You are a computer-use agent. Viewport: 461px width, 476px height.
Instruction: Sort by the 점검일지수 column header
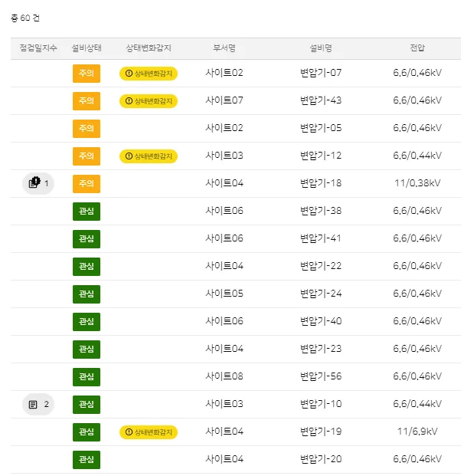tap(38, 48)
